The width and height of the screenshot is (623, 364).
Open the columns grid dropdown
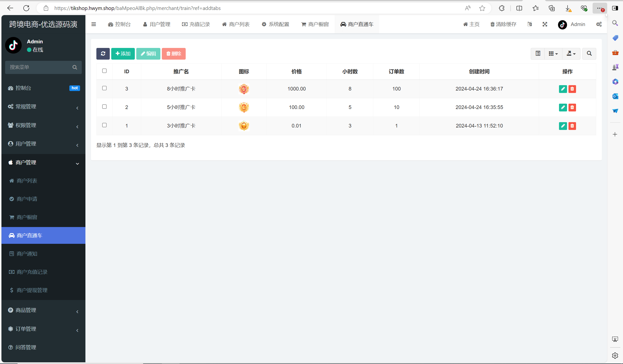tap(553, 54)
